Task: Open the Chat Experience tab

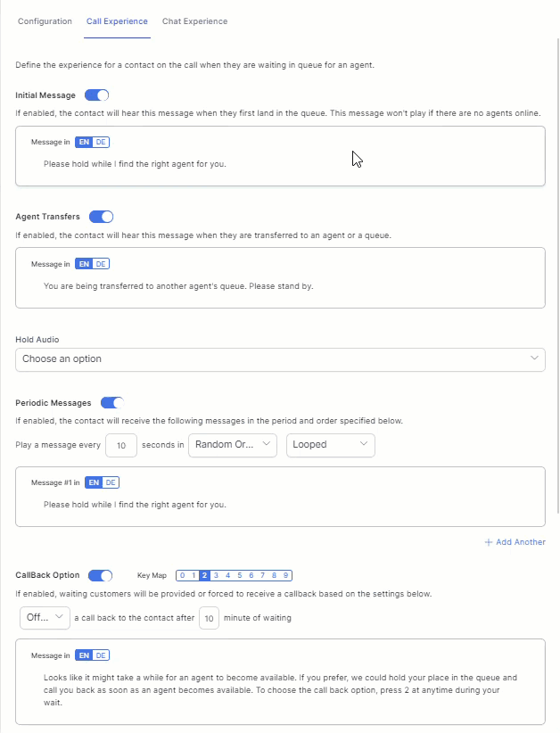Action: coord(194,21)
